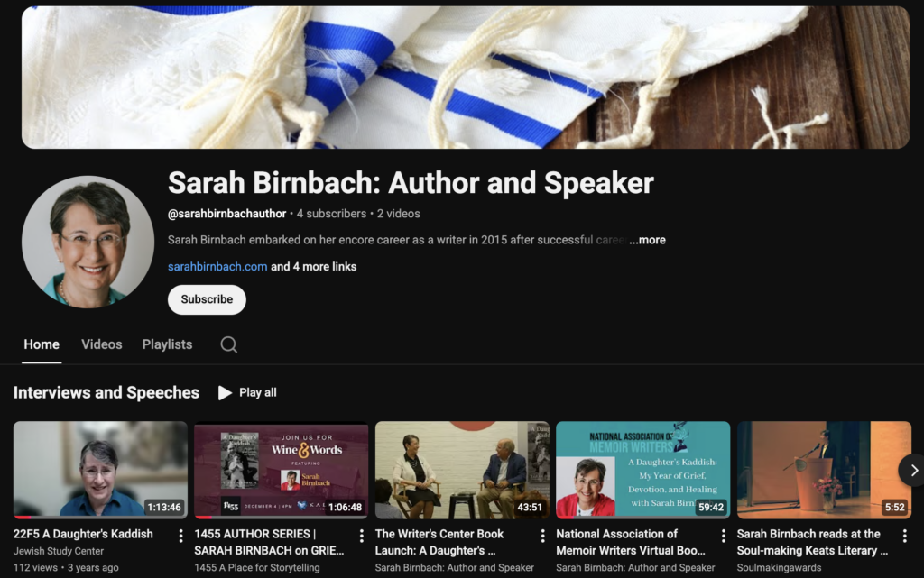Click Sarah Birnbach's round profile picture
The width and height of the screenshot is (924, 578).
88,242
